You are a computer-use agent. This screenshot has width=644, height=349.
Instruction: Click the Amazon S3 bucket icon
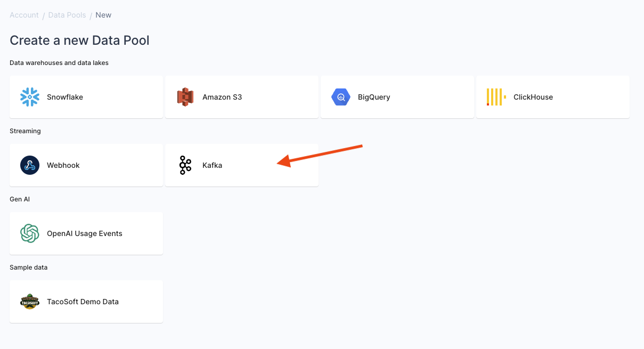point(185,97)
